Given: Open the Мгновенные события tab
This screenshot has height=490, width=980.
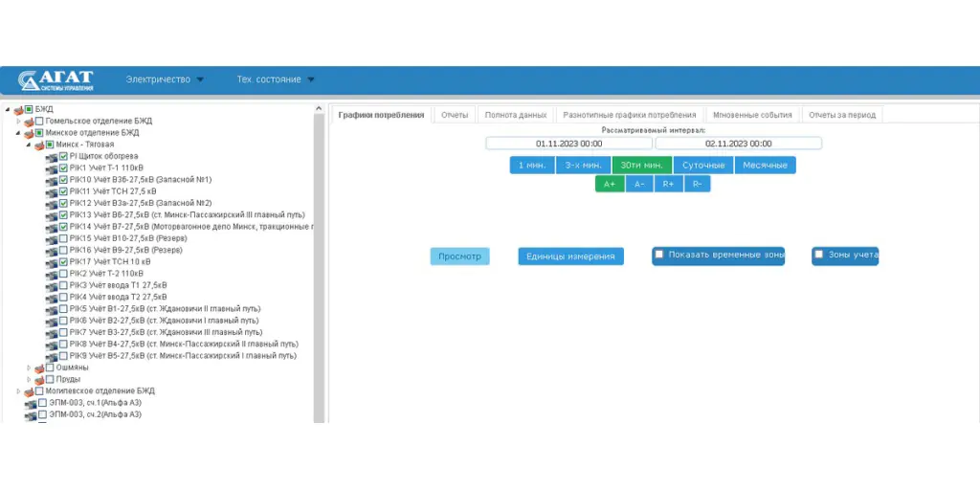Looking at the screenshot, I should click(x=752, y=115).
